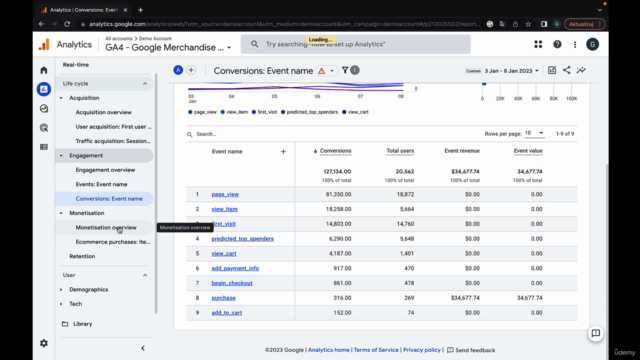Select the Reports icon in left rail
The width and height of the screenshot is (640, 360).
tap(44, 89)
